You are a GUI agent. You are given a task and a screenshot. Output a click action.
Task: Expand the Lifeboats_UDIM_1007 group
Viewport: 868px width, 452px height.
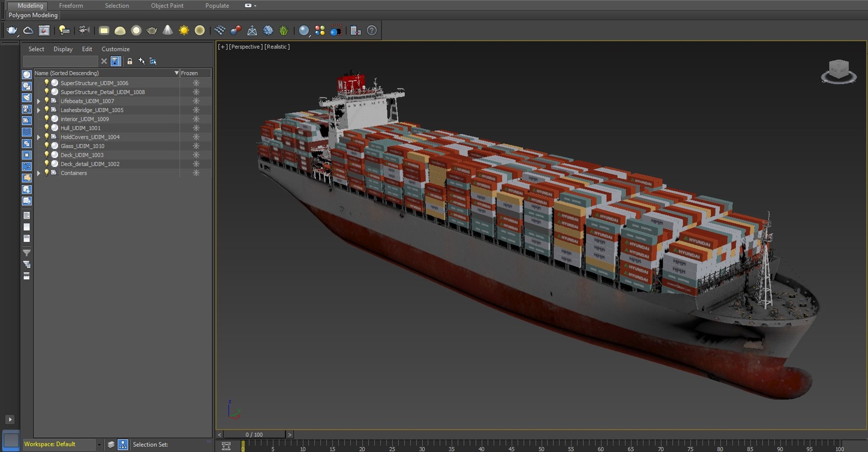click(38, 101)
